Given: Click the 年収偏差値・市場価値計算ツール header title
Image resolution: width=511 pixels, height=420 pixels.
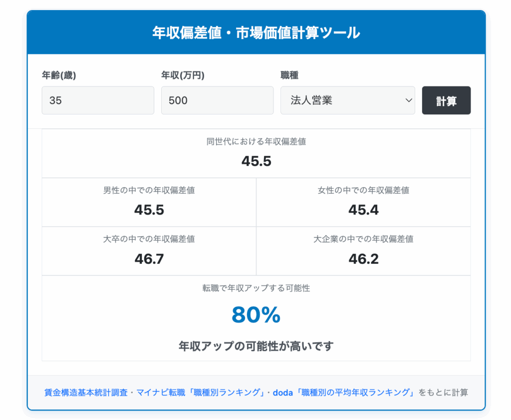Looking at the screenshot, I should point(256,33).
